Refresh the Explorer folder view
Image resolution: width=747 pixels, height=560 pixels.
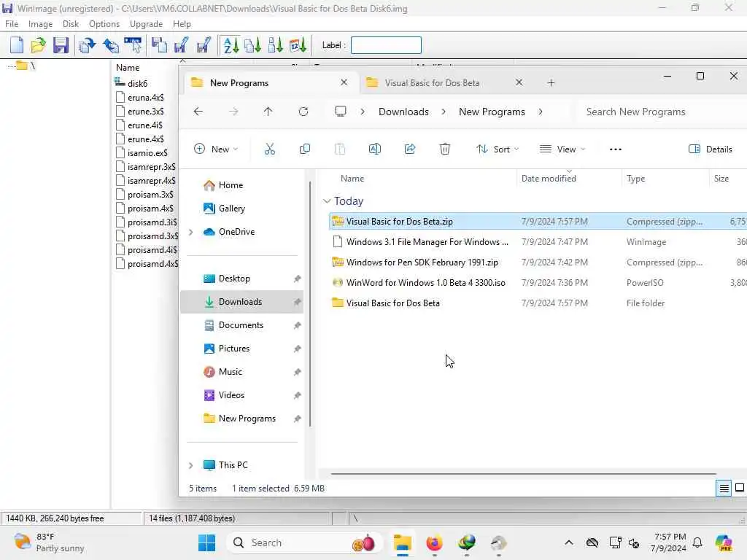pyautogui.click(x=303, y=112)
